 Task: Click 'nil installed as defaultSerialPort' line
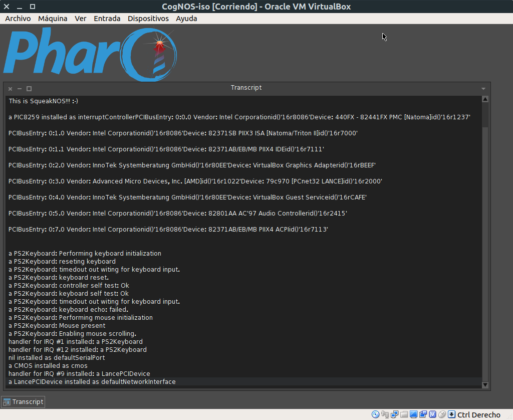coord(57,358)
